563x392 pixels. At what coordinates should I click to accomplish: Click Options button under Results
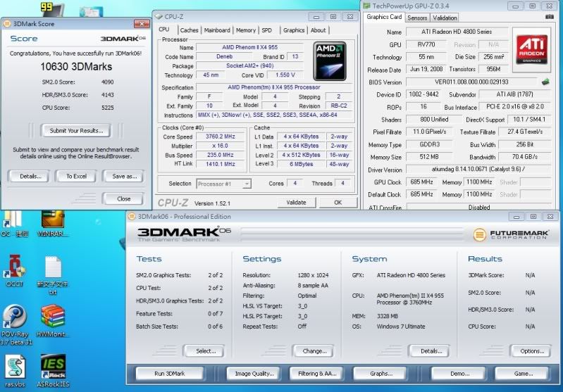532,350
